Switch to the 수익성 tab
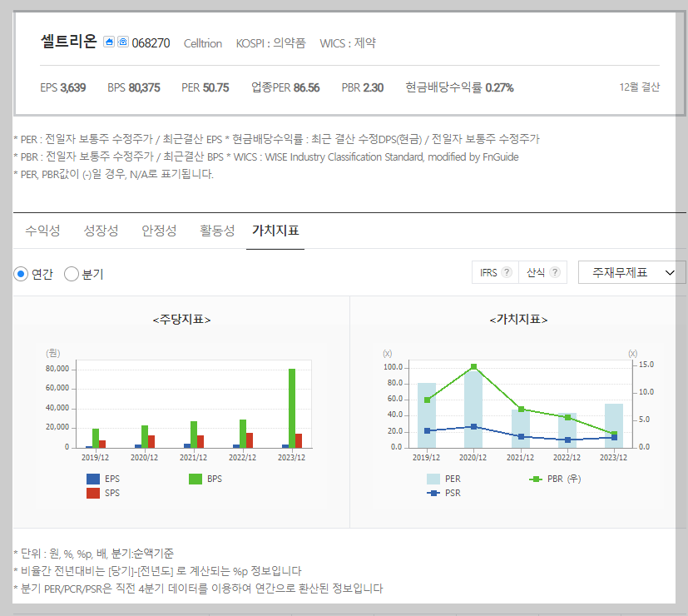This screenshot has width=688, height=616. pyautogui.click(x=42, y=231)
